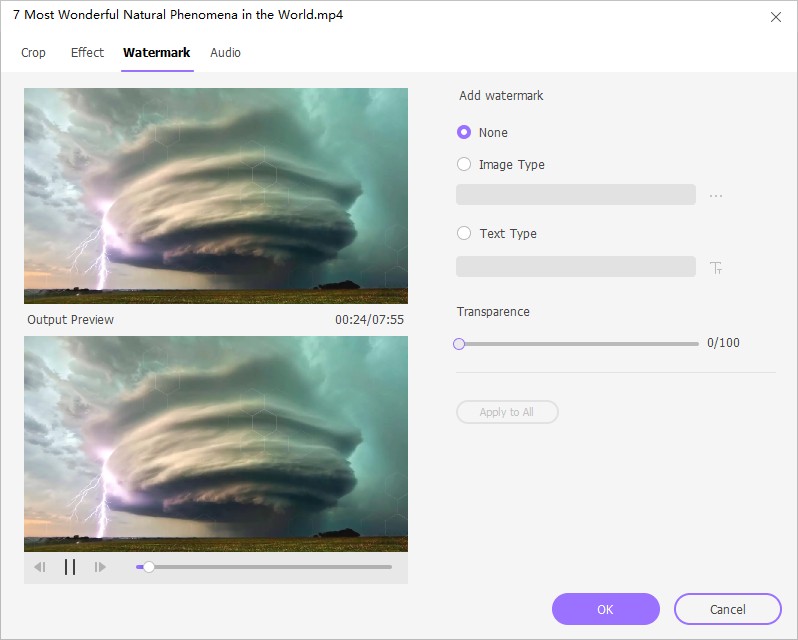Click the next frame playback icon

pyautogui.click(x=100, y=567)
